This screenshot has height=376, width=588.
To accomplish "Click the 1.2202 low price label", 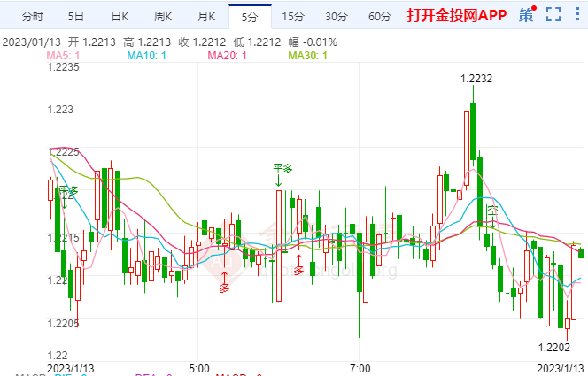I will [553, 348].
